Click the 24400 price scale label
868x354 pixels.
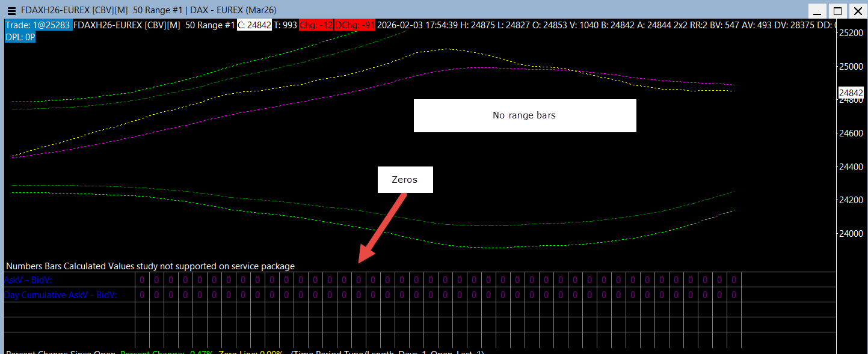851,166
